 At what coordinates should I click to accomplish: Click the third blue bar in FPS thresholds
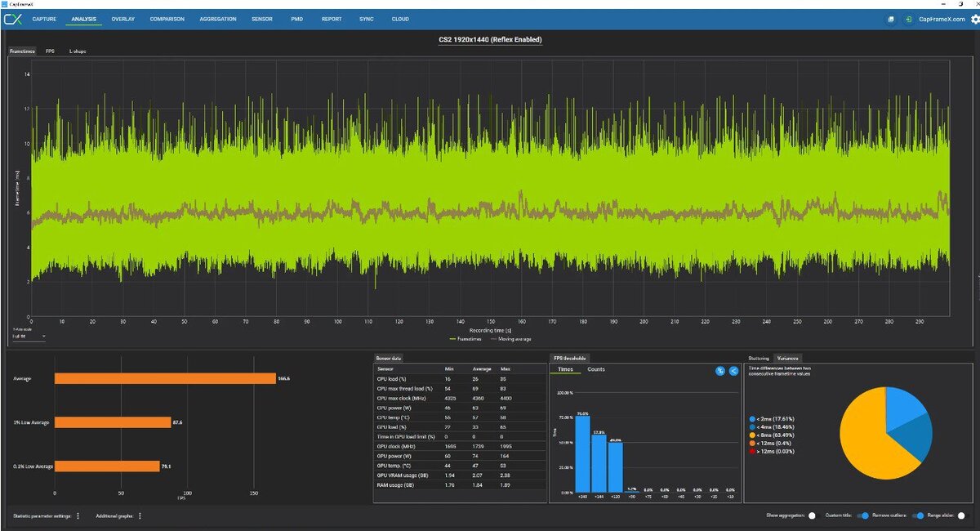coord(615,467)
